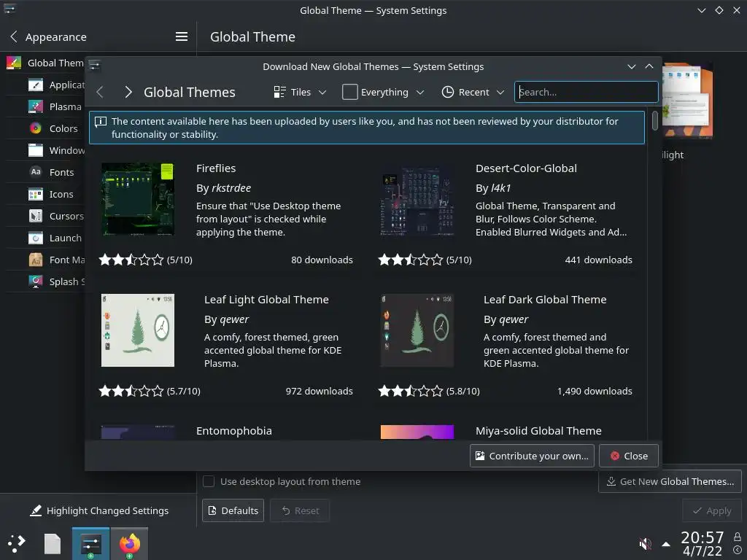The height and width of the screenshot is (560, 747).
Task: Click the Miya-solid Global Theme title
Action: 538,430
